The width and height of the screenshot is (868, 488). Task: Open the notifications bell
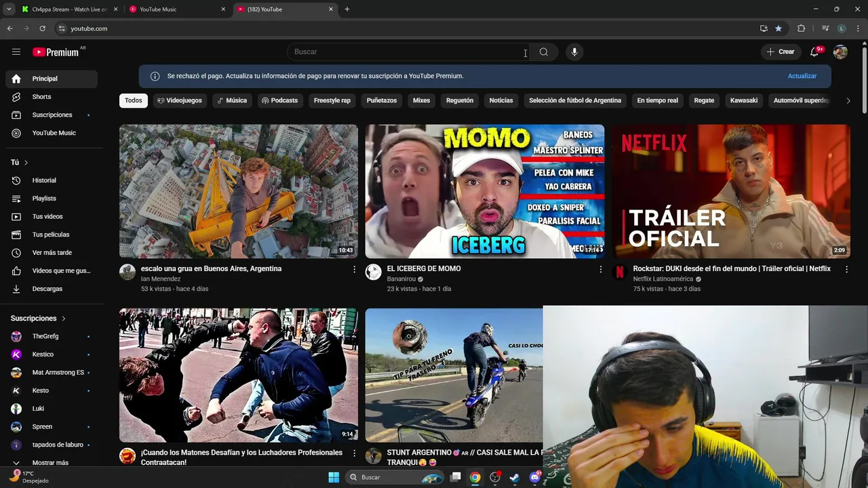click(815, 52)
